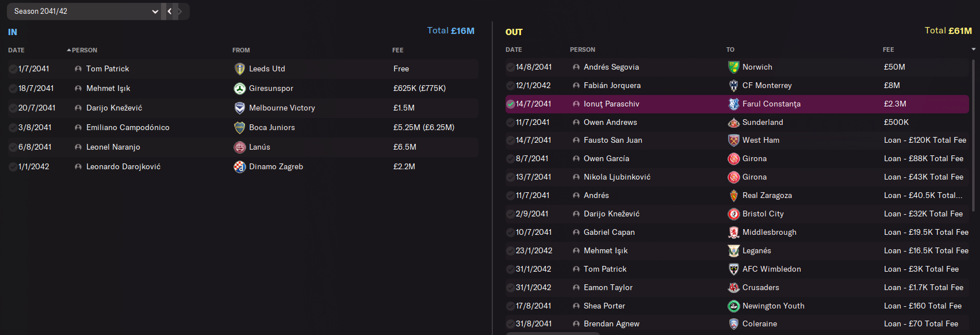Screen dimensions: 980x335
Task: Sort outgoing transfers by TO column
Action: point(730,50)
